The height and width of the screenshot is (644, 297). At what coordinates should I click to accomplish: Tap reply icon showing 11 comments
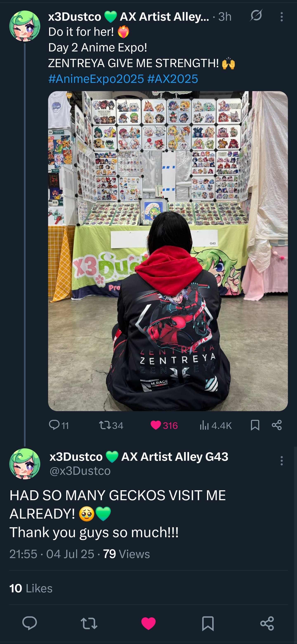(59, 425)
